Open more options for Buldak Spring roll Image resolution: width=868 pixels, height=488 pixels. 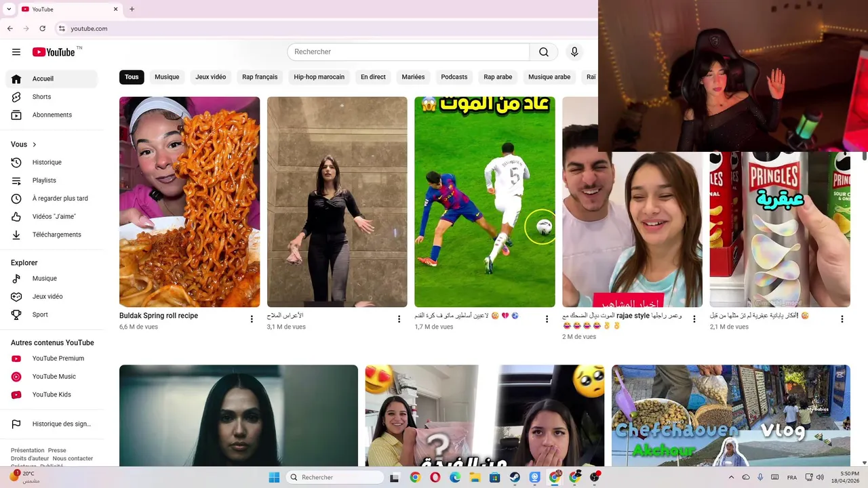coord(252,319)
